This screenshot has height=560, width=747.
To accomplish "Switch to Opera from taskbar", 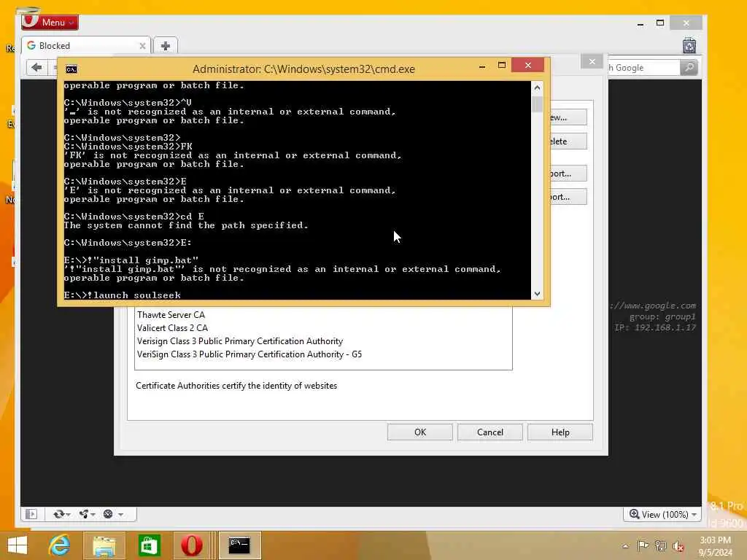I will point(192,545).
